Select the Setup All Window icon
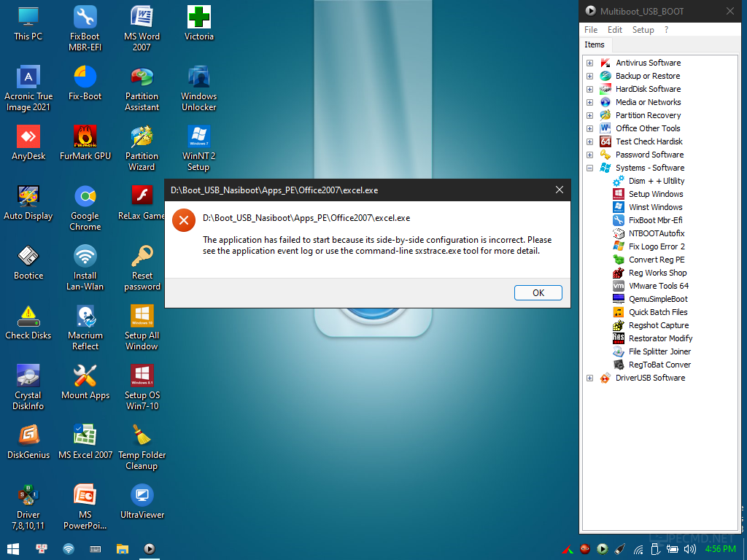 click(142, 327)
